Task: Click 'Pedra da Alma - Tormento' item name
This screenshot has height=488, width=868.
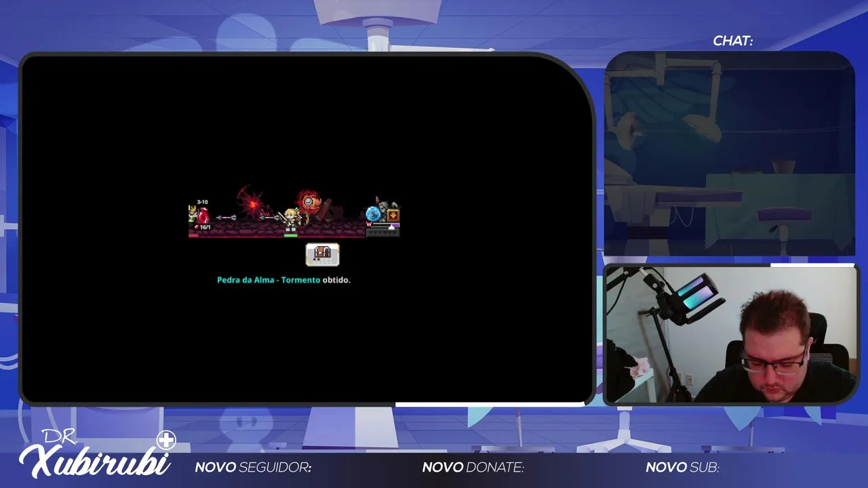Action: (269, 280)
